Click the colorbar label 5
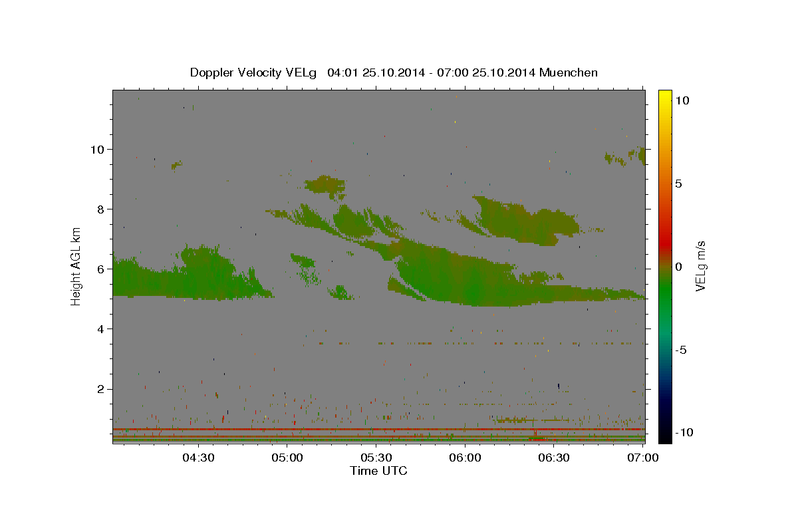The image size is (798, 532). [678, 184]
